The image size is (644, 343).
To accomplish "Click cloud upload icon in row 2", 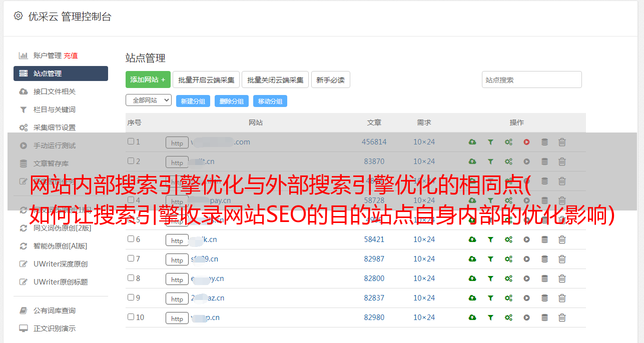I will point(472,161).
